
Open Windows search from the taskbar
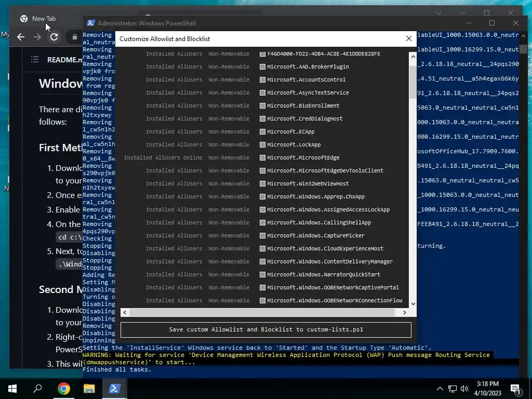37,389
